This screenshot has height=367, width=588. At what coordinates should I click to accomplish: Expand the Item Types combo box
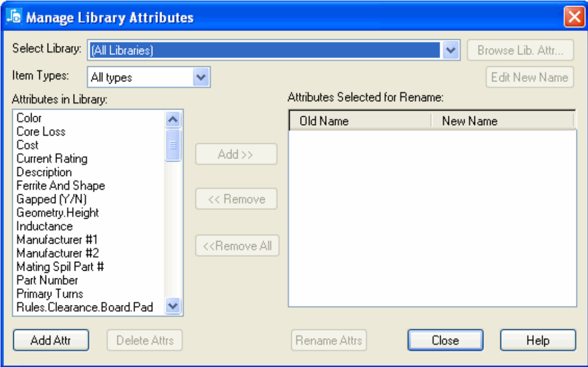[201, 77]
